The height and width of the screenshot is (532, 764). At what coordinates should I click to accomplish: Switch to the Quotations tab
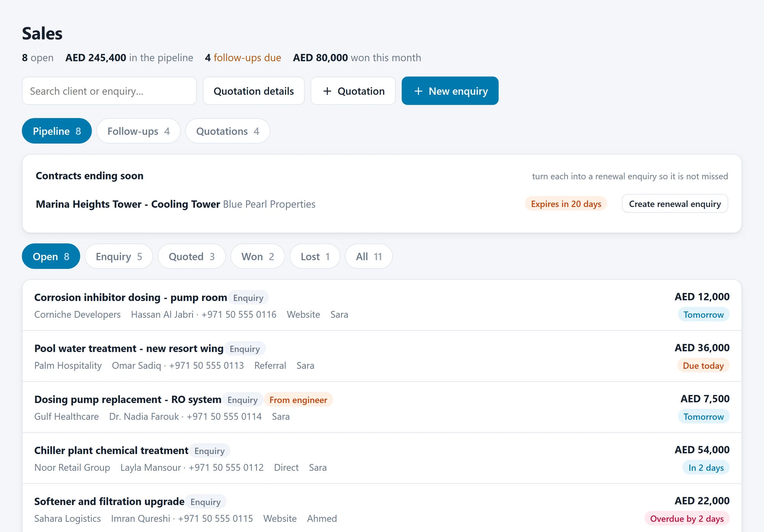pos(228,131)
